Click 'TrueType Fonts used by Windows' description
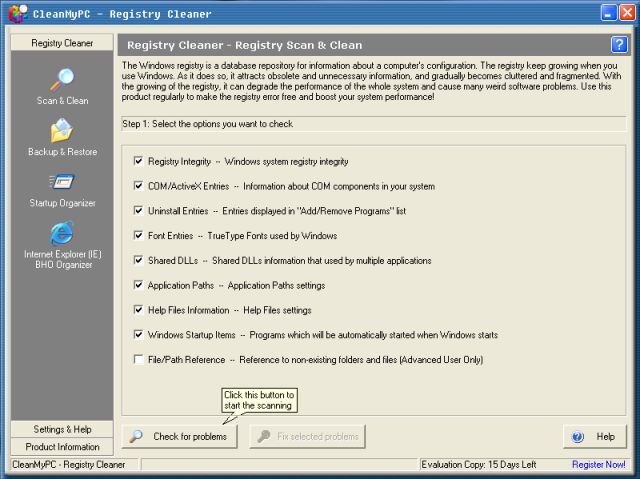The height and width of the screenshot is (479, 640). (x=272, y=236)
